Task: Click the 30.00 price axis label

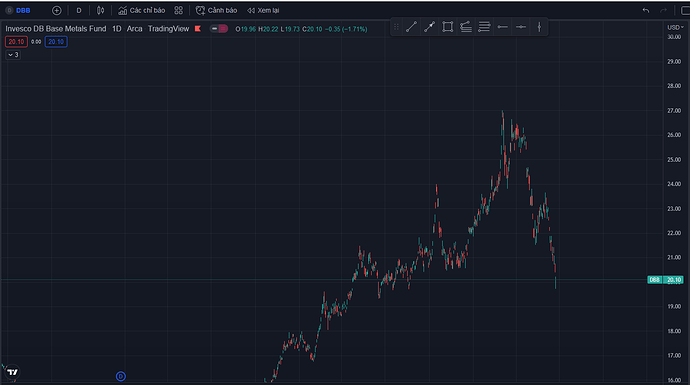Action: click(x=674, y=37)
